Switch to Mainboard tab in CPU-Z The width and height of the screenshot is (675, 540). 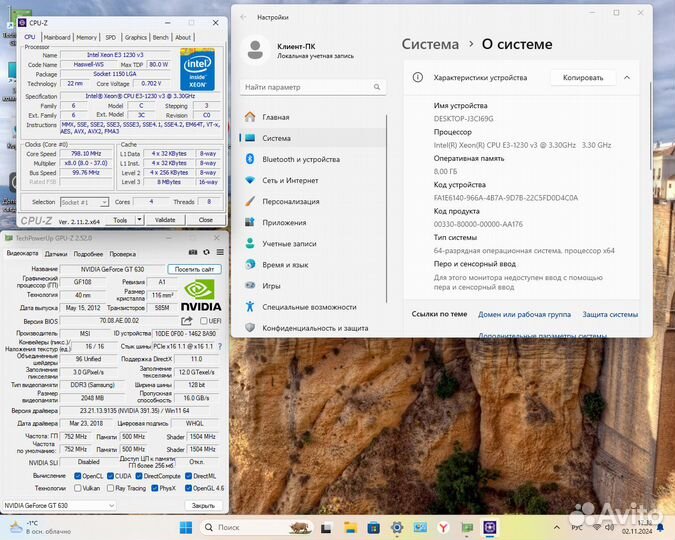pyautogui.click(x=57, y=37)
